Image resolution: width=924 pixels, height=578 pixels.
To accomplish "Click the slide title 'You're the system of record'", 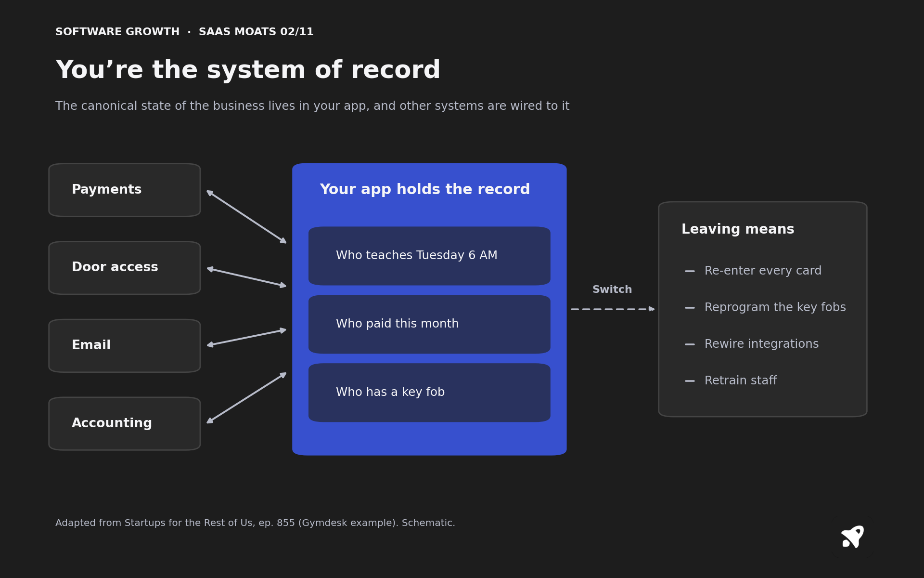I will point(248,70).
